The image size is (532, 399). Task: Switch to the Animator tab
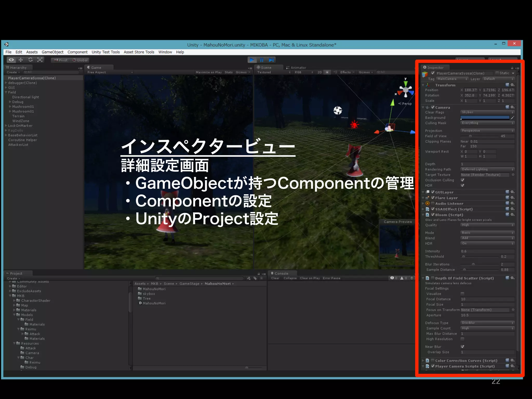pos(296,68)
